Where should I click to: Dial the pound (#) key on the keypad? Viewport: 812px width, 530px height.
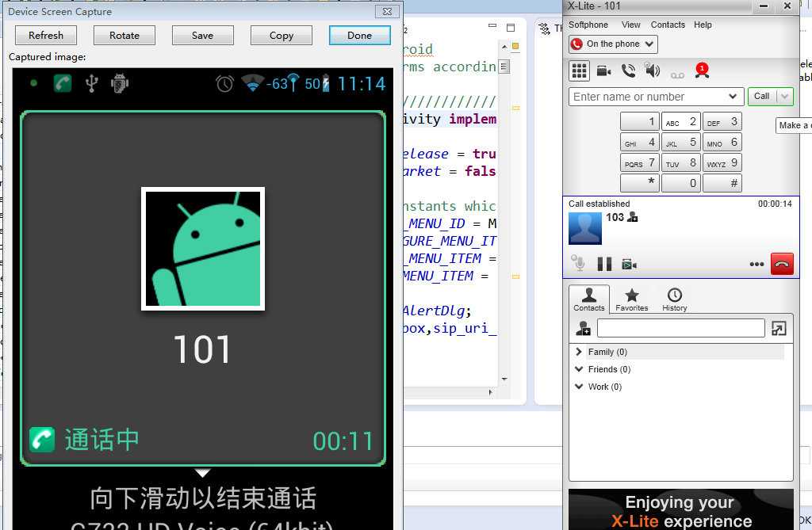722,183
